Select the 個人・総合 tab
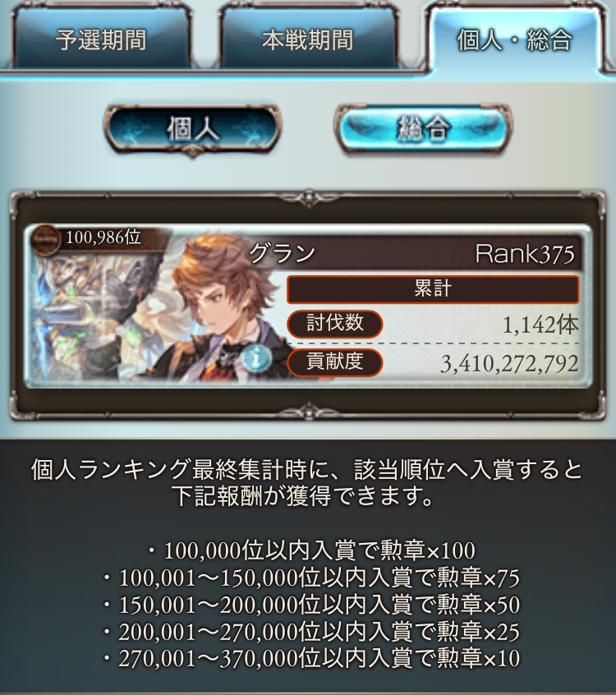This screenshot has height=695, width=616. pyautogui.click(x=514, y=39)
